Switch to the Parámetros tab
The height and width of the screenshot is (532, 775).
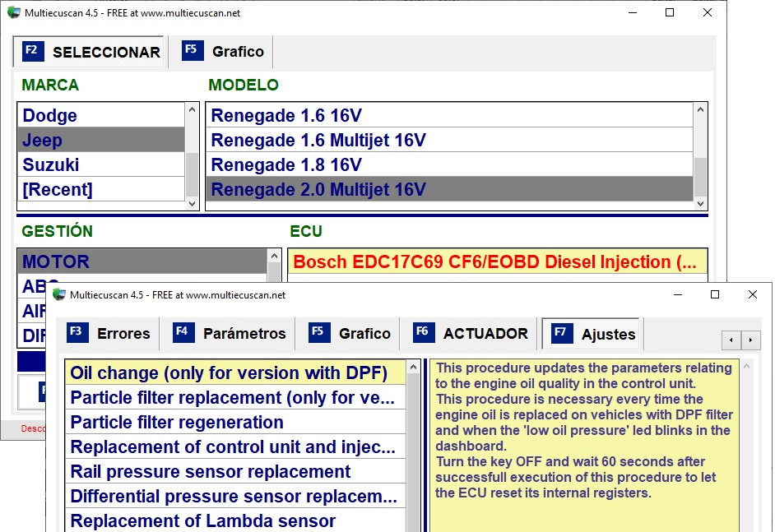[229, 334]
